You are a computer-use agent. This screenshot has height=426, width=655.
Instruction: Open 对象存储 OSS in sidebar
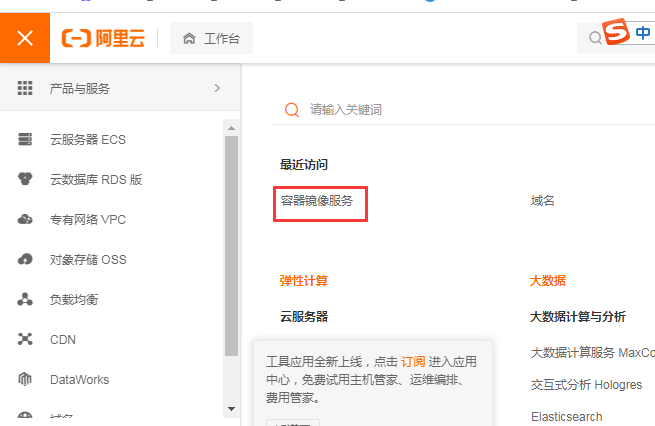click(88, 259)
